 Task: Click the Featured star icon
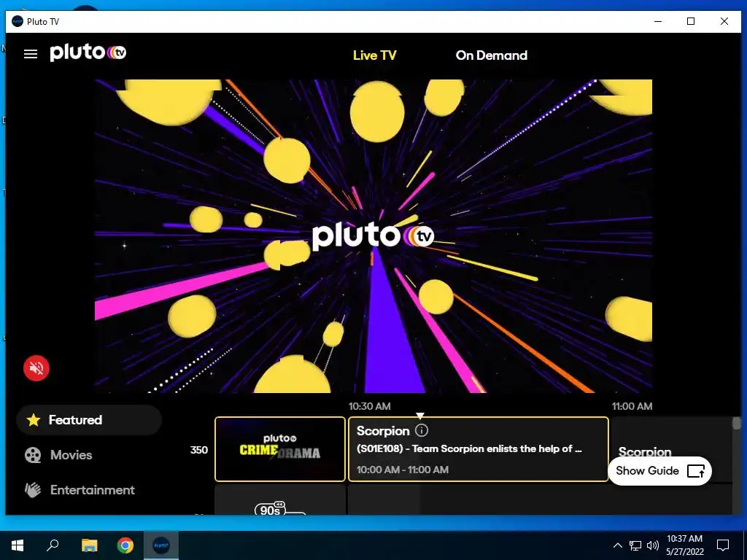(x=34, y=420)
